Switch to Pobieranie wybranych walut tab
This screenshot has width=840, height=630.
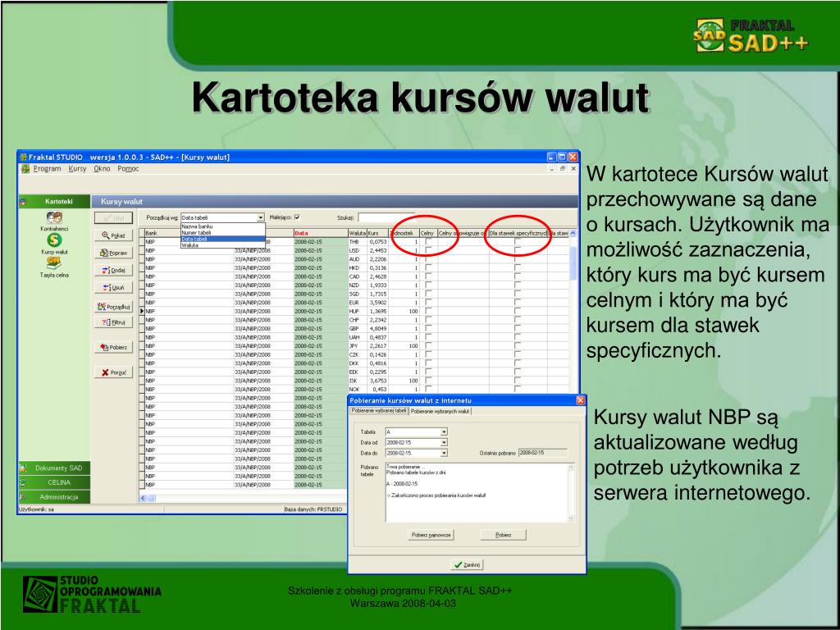(x=440, y=412)
